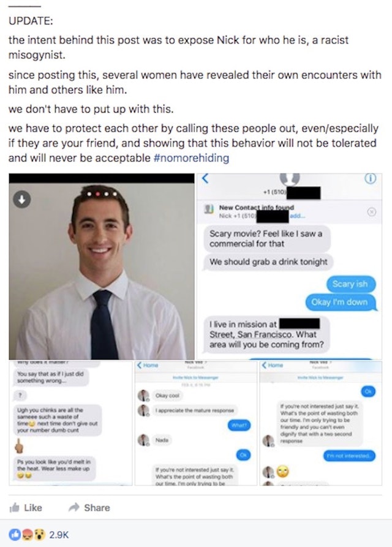Click the 2.9K reactions count
392x547 pixels.
pos(59,535)
